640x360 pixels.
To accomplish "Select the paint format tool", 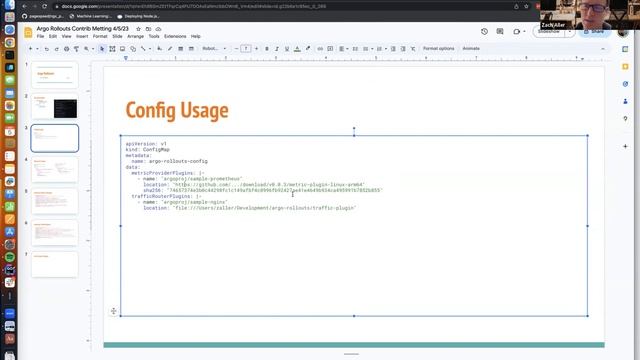I will coord(76,49).
